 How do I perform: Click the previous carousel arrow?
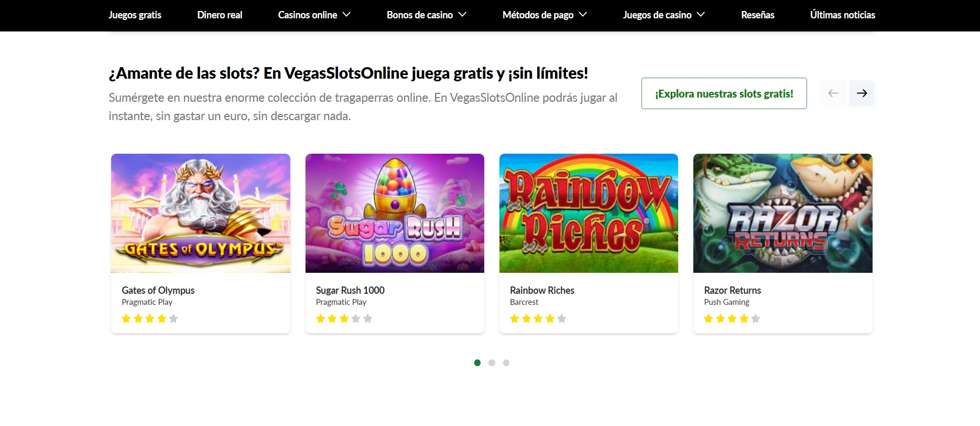coord(833,93)
